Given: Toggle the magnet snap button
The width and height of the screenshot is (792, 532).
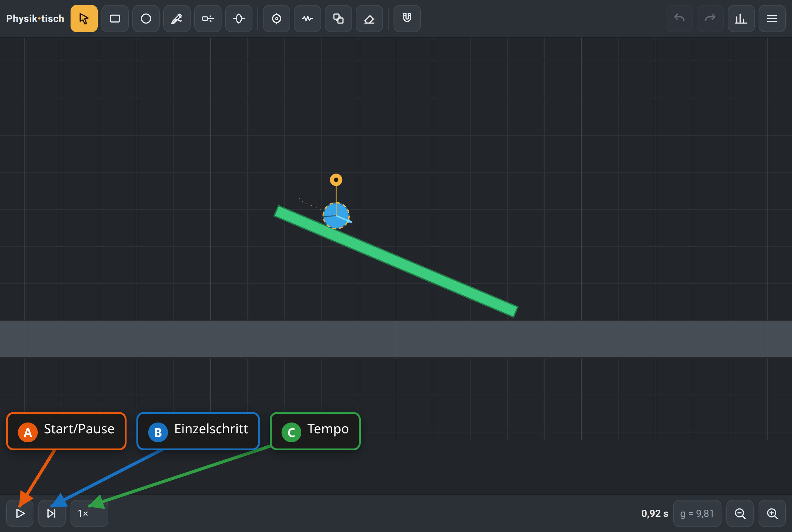Looking at the screenshot, I should click(407, 18).
